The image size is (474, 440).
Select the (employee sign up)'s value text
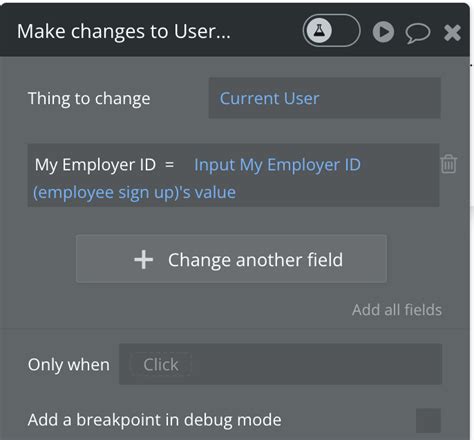point(134,193)
